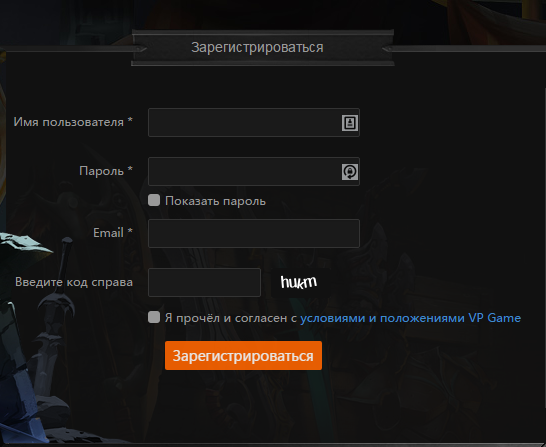Click the orange Зарегистрироваться button

(x=243, y=355)
